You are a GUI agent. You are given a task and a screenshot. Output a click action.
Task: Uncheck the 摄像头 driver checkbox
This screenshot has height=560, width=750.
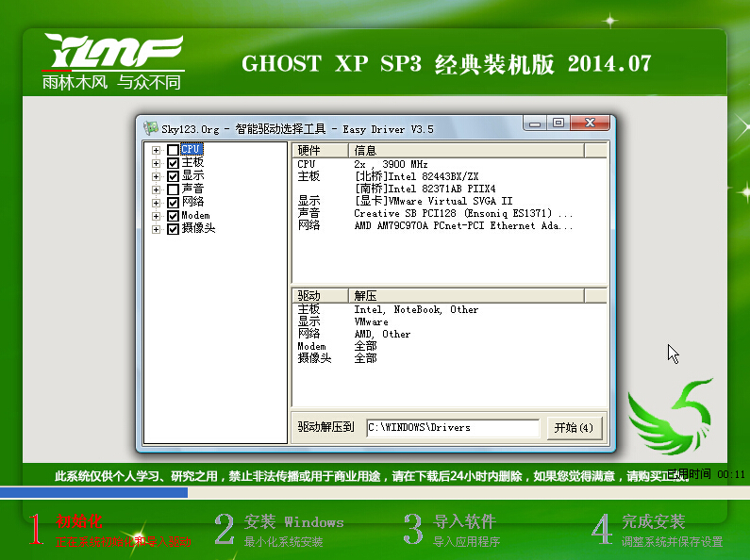pos(174,229)
